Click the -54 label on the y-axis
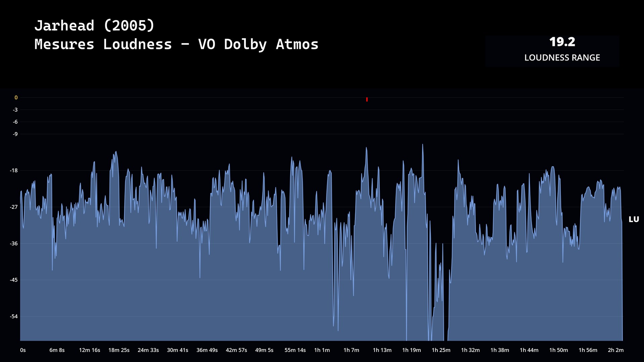Viewport: 644px width, 362px height. [x=14, y=316]
